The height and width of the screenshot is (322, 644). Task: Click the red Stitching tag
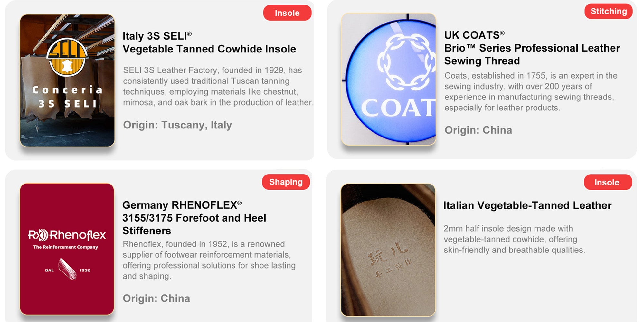609,11
